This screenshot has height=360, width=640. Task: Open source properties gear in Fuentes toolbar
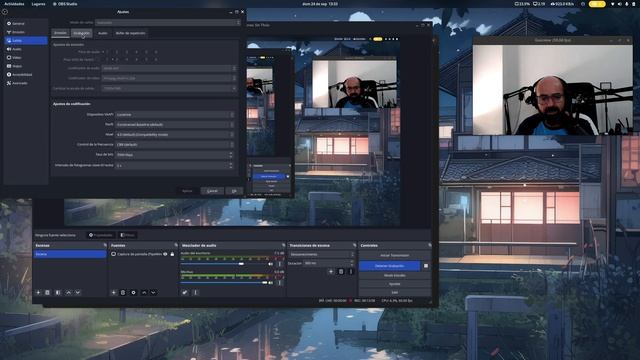pyautogui.click(x=133, y=293)
